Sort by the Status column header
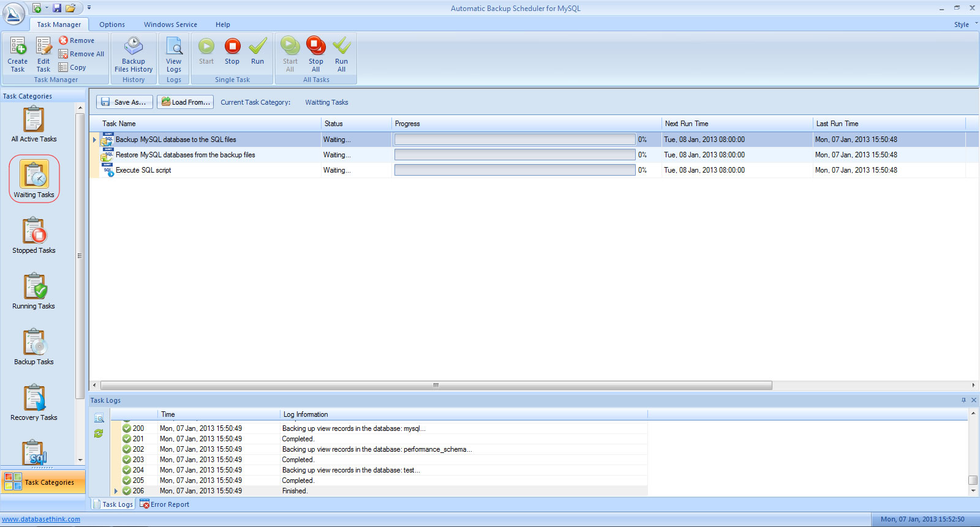 pos(356,124)
